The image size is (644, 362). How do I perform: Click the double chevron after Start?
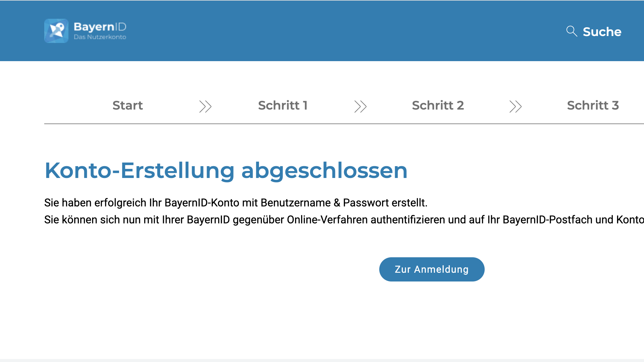[x=205, y=106]
